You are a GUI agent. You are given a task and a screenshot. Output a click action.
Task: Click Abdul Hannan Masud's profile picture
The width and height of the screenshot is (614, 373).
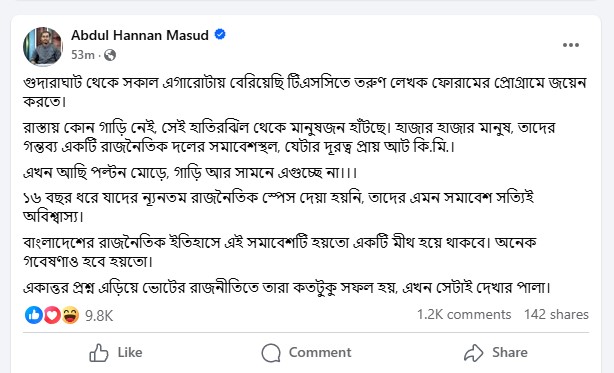point(43,46)
